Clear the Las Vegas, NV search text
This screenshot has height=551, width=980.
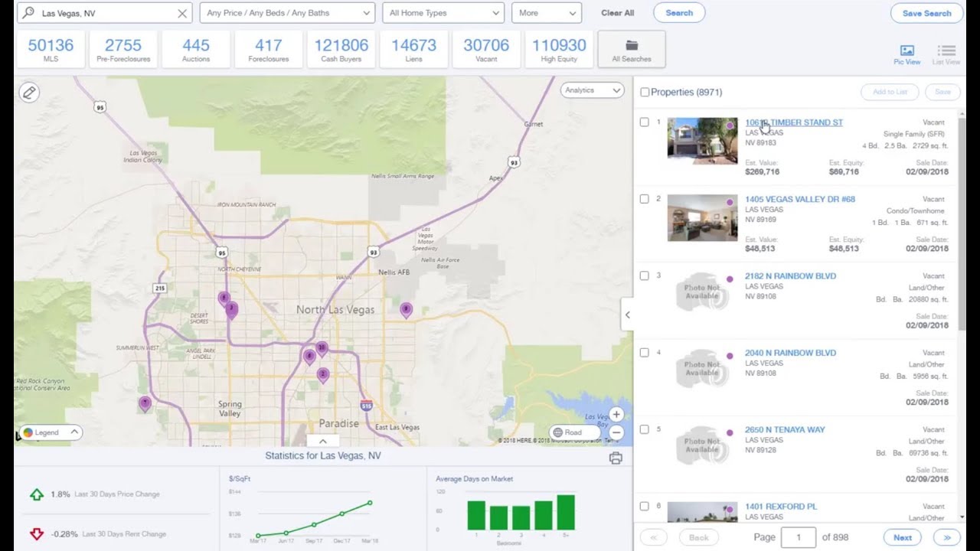[x=181, y=13]
